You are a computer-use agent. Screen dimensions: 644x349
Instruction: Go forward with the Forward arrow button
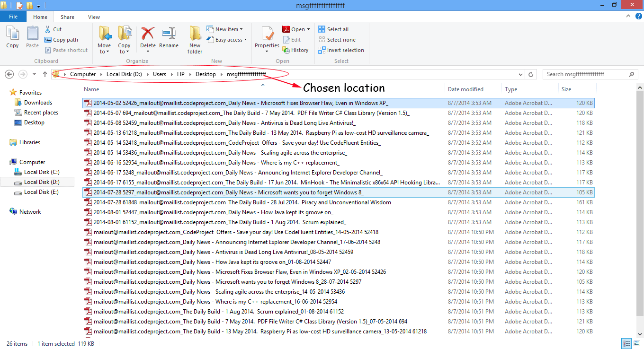tap(22, 74)
